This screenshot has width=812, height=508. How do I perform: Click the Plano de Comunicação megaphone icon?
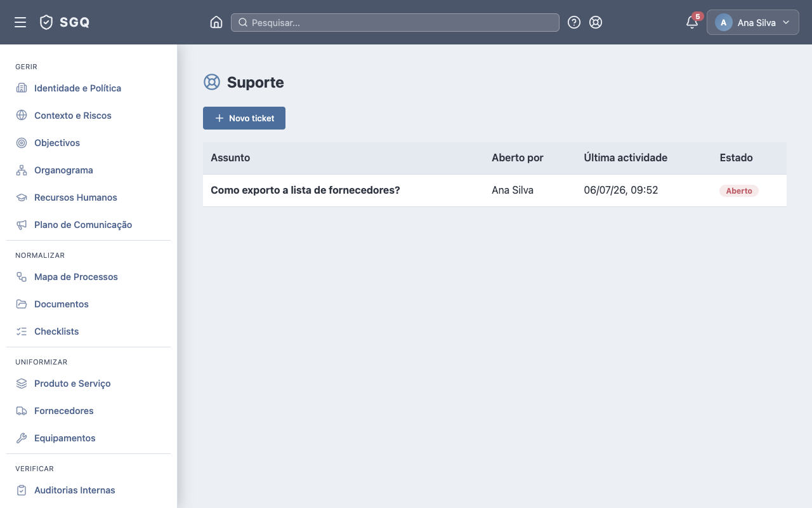point(22,225)
